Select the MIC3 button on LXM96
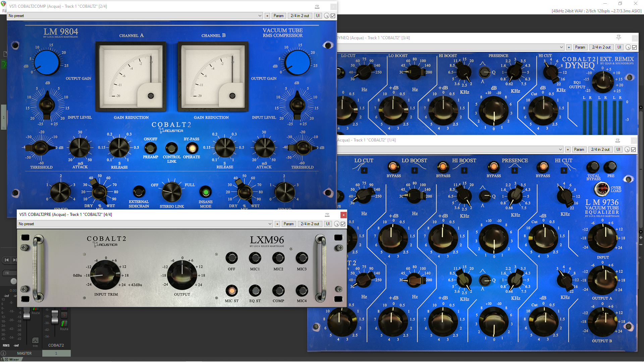This screenshot has width=644, height=362. click(x=302, y=258)
